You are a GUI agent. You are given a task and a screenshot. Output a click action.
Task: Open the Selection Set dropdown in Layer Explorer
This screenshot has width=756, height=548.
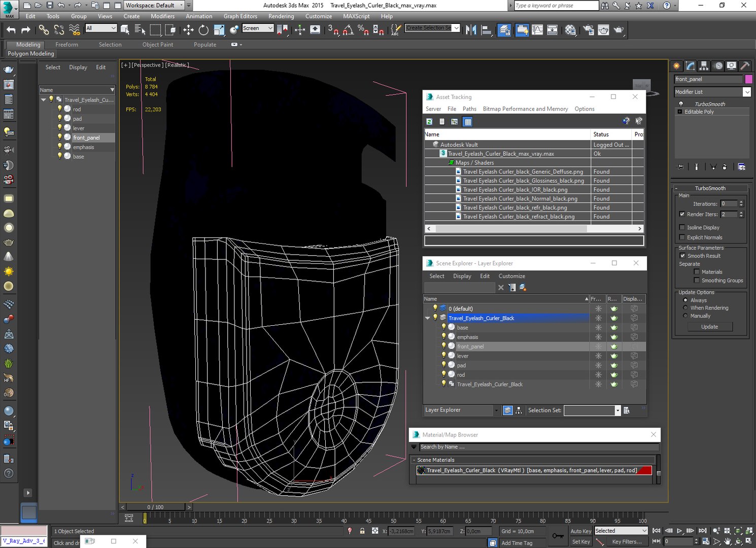coord(617,410)
